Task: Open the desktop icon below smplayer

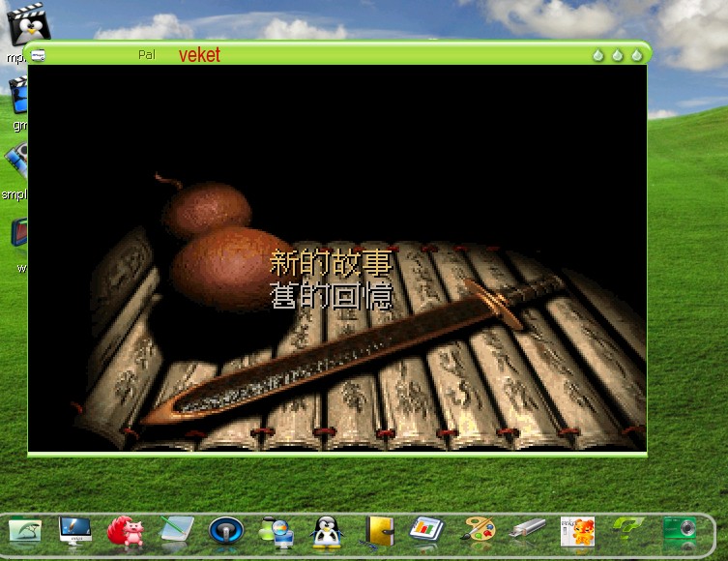Action: [x=19, y=234]
